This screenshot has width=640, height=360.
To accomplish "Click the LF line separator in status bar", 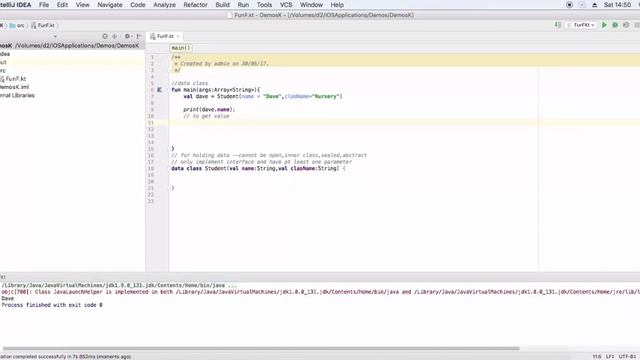I will tap(610, 356).
